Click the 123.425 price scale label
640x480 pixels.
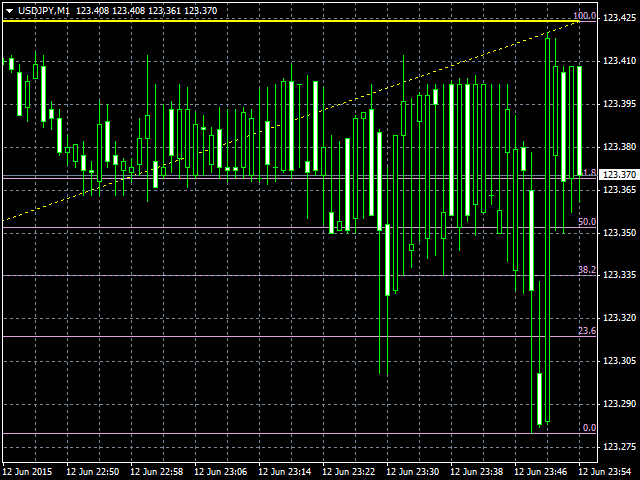pos(618,18)
